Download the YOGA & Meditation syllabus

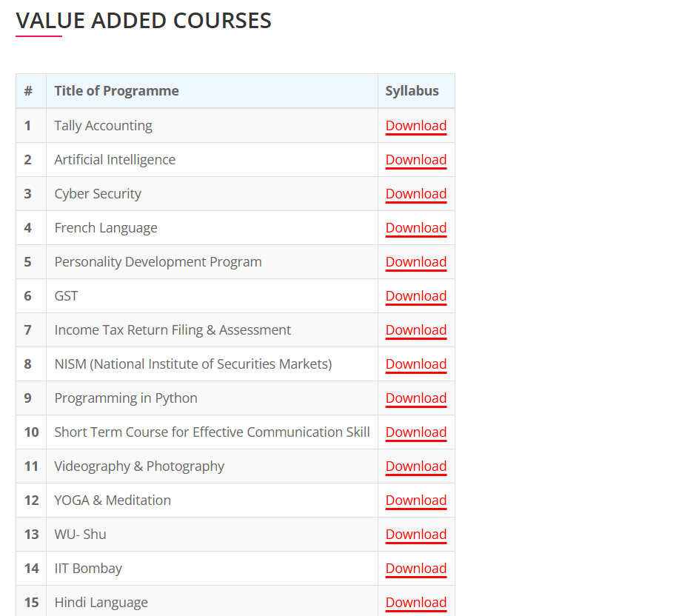pos(415,500)
